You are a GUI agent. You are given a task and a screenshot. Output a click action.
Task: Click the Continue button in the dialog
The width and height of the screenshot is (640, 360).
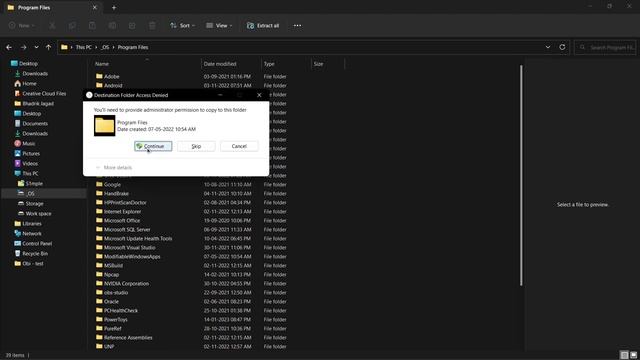(x=153, y=146)
